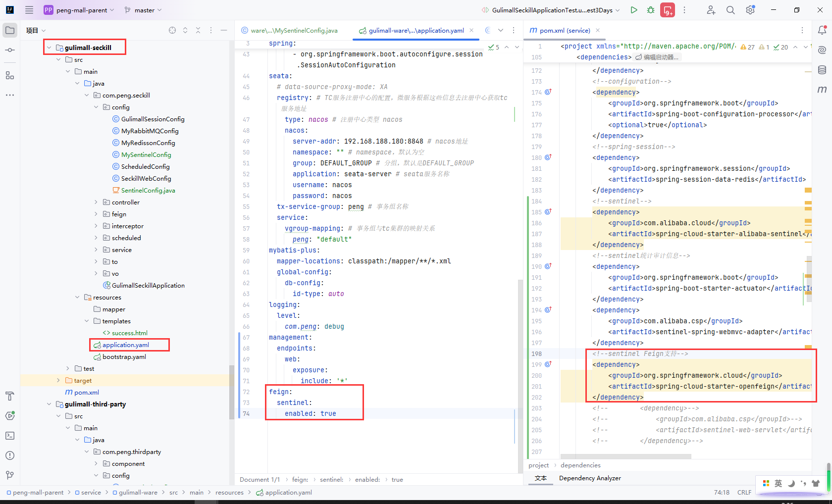Show hidden editor tabs dropdown

tap(501, 30)
